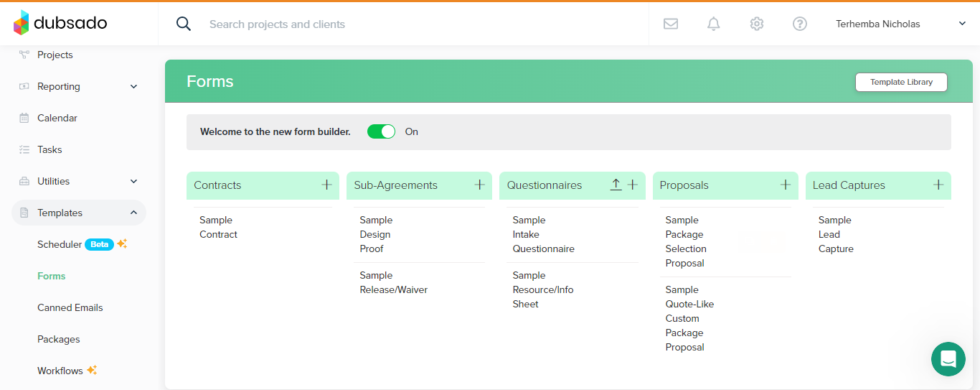The height and width of the screenshot is (390, 980).
Task: Open the chat support bubble
Action: point(948,359)
